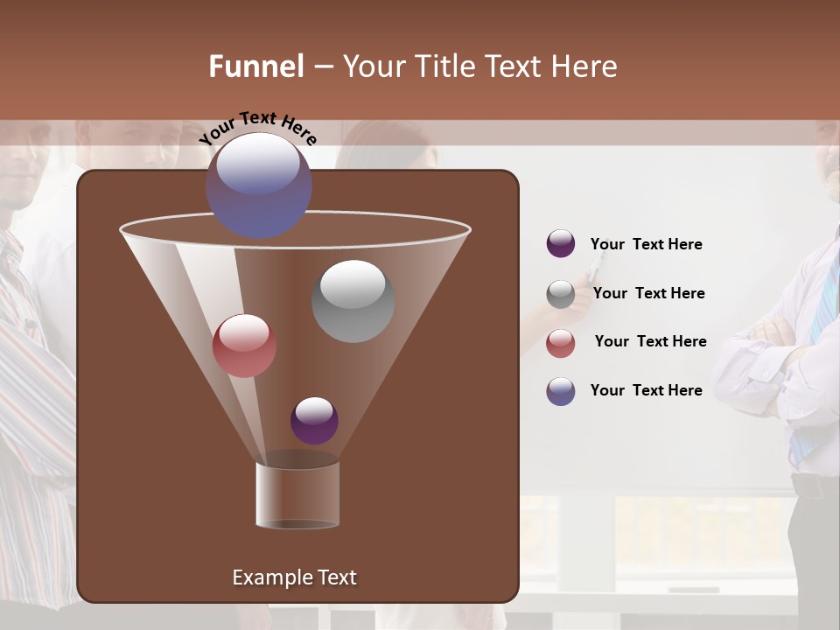
Task: Click the 'Example Text' caption
Action: coord(294,577)
